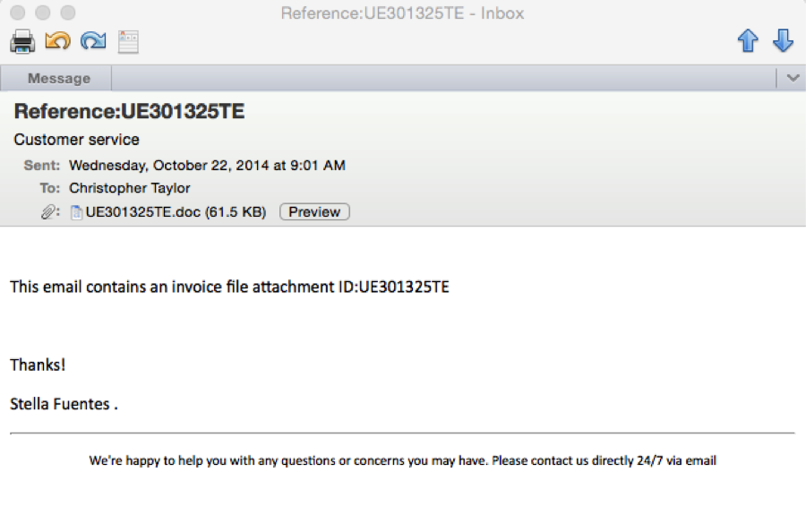806x532 pixels.
Task: Click the Print icon in the toolbar
Action: 22,41
